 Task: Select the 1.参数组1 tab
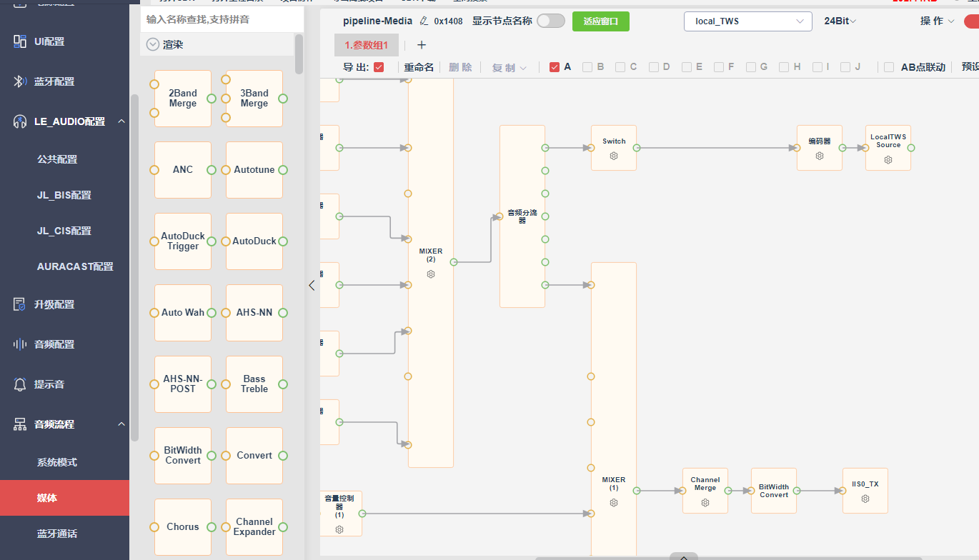pyautogui.click(x=367, y=45)
